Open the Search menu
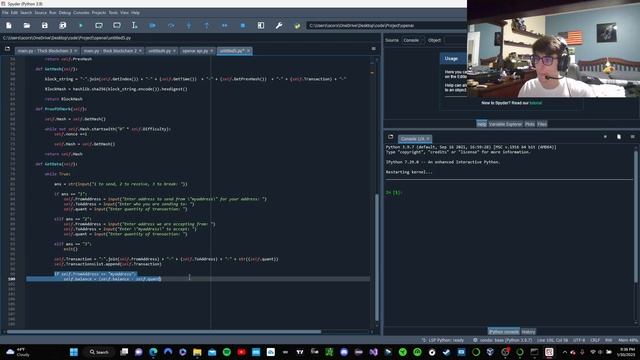The width and height of the screenshot is (640, 360). [x=26, y=13]
